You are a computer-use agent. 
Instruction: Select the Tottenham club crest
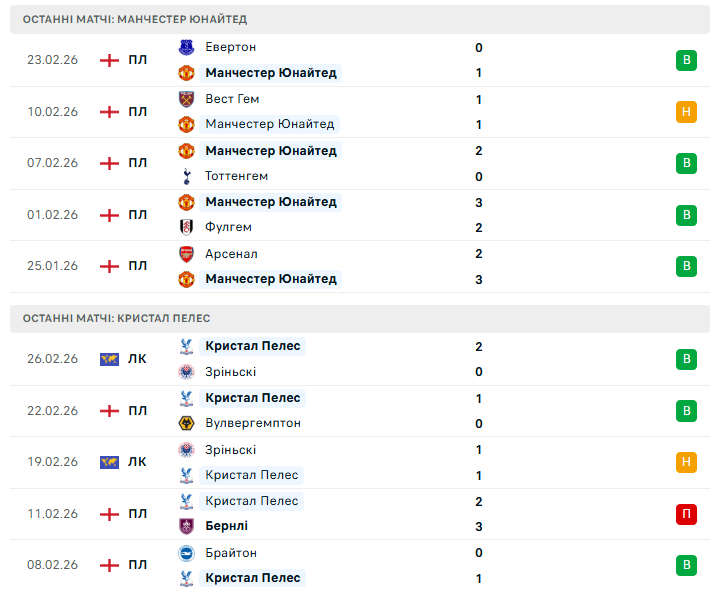pos(186,176)
